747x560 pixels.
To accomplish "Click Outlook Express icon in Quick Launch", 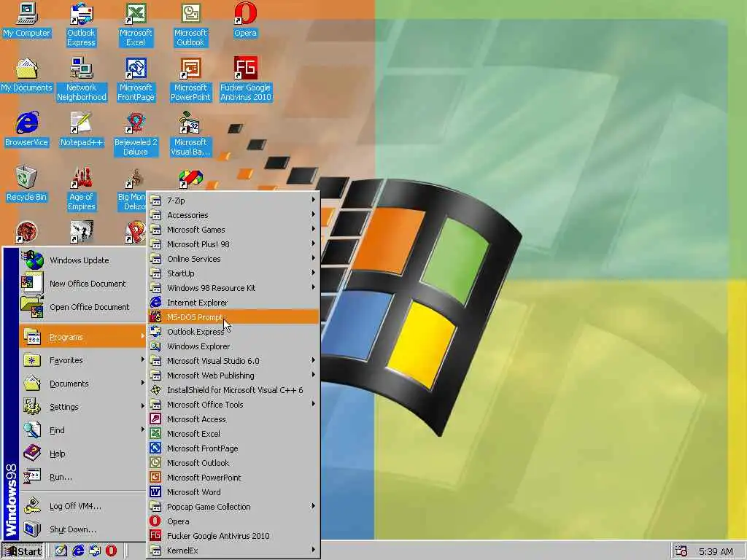I will pyautogui.click(x=95, y=551).
